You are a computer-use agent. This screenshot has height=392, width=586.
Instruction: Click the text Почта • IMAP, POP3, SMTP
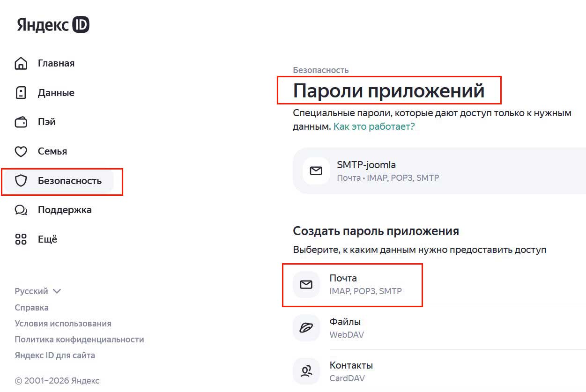[388, 178]
